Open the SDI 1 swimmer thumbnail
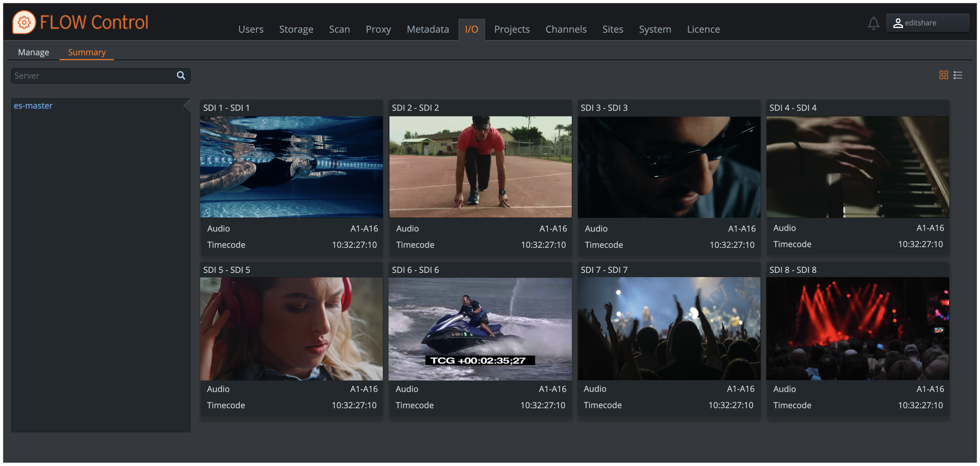Viewport: 980px width, 466px height. (291, 167)
